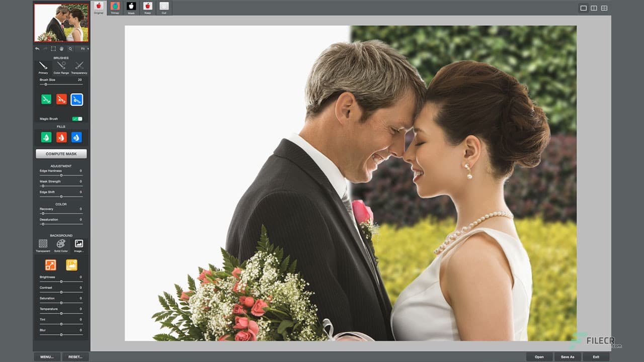This screenshot has height=362, width=644.
Task: Set background to Solid Color
Action: (61, 245)
